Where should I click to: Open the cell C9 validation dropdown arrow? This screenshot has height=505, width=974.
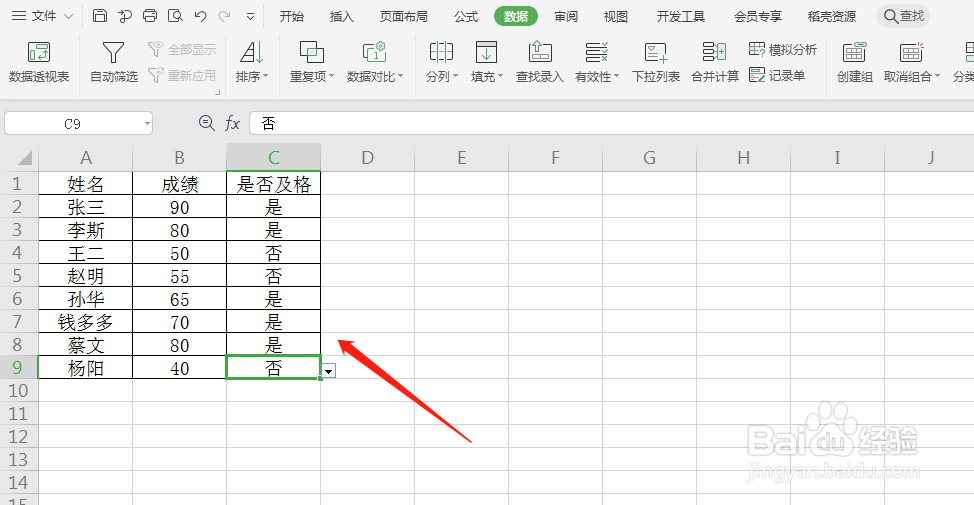click(329, 371)
